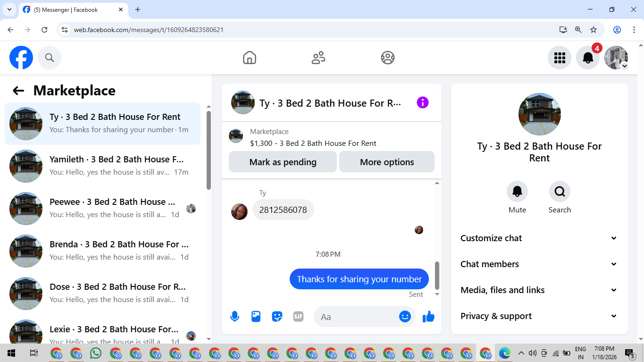The image size is (644, 362).
Task: Open Peewee conversation
Action: pyautogui.click(x=102, y=209)
